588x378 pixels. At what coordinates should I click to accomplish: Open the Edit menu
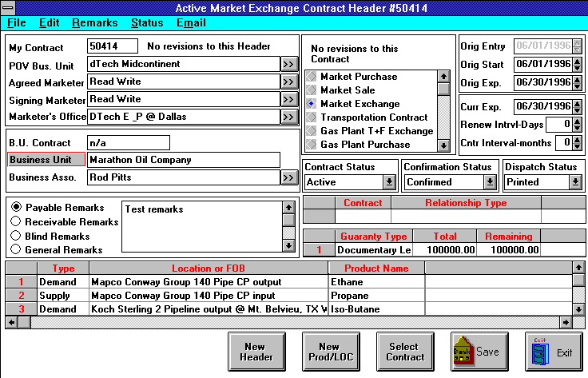(x=49, y=23)
